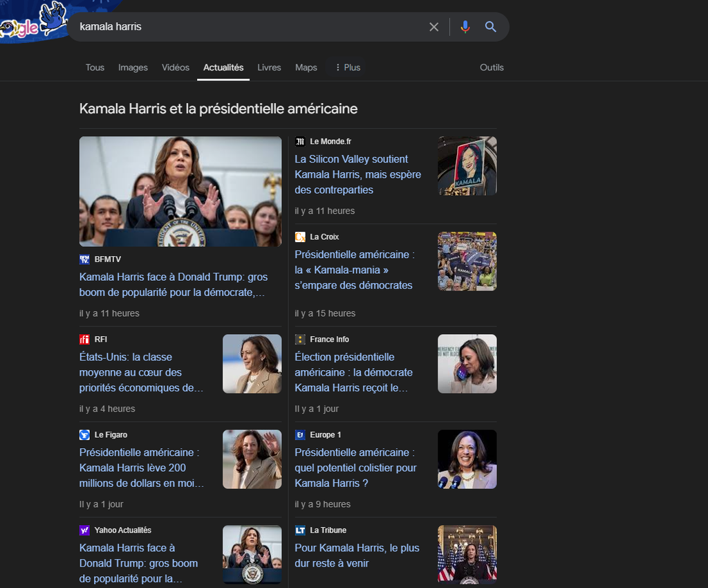The image size is (708, 588).
Task: Click the Yahoo Actualités source favicon
Action: coord(84,531)
